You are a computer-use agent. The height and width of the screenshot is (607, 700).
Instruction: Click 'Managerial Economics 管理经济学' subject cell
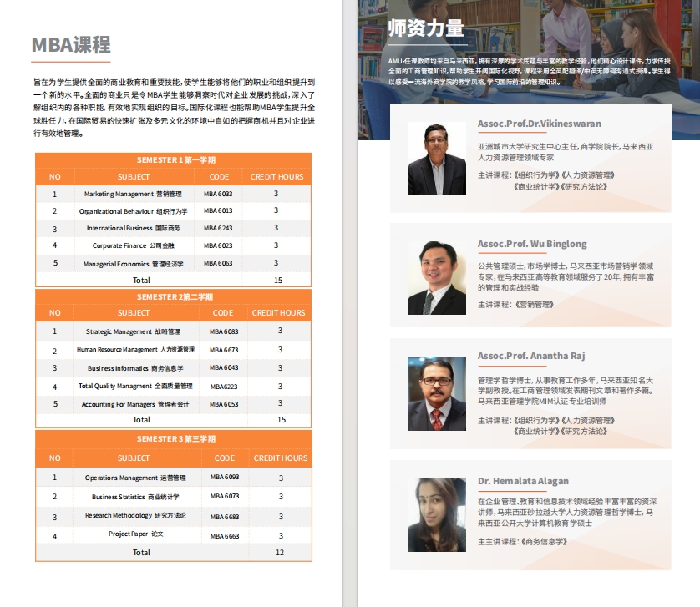[133, 264]
